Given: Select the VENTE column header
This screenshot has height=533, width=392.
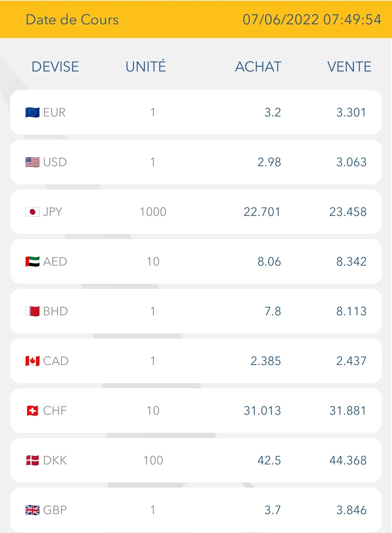Looking at the screenshot, I should coord(349,67).
